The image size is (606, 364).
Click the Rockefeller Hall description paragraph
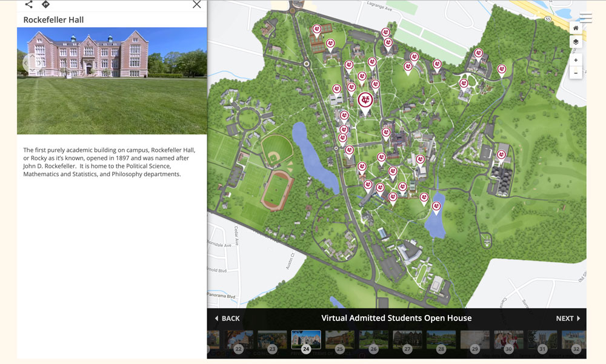point(109,162)
